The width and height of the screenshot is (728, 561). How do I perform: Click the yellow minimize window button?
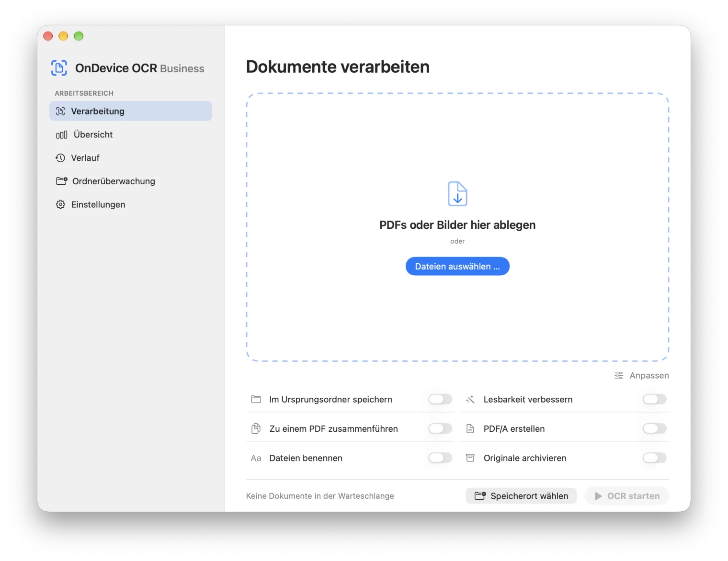(x=63, y=36)
